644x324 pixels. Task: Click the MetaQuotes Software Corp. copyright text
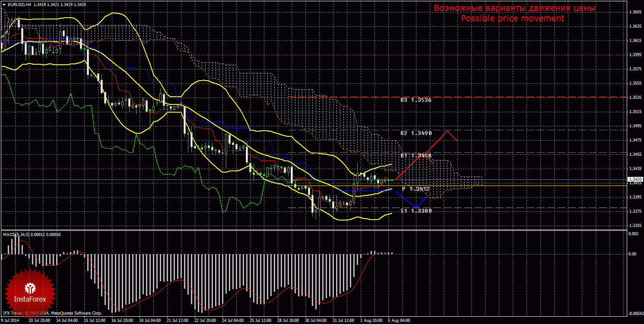coord(52,313)
